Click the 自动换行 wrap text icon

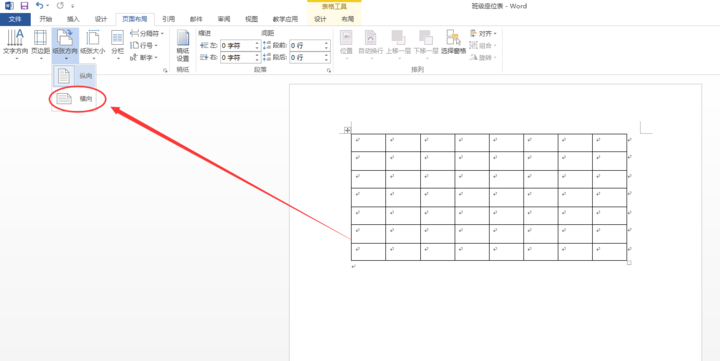click(371, 45)
